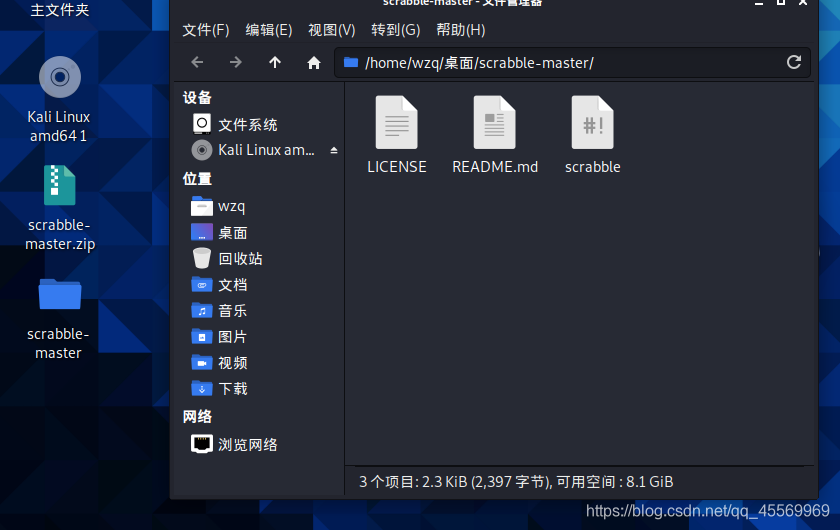Open the 转到(G) menu

coord(396,30)
